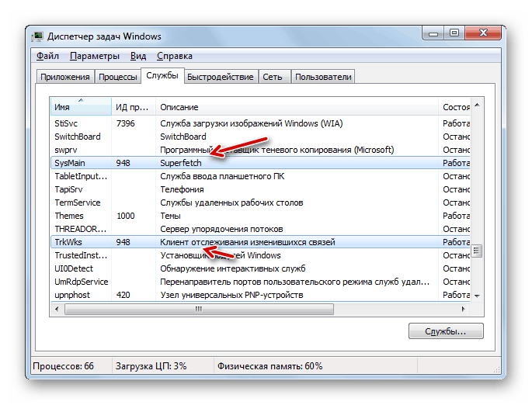Click the Службы... button

point(446,331)
